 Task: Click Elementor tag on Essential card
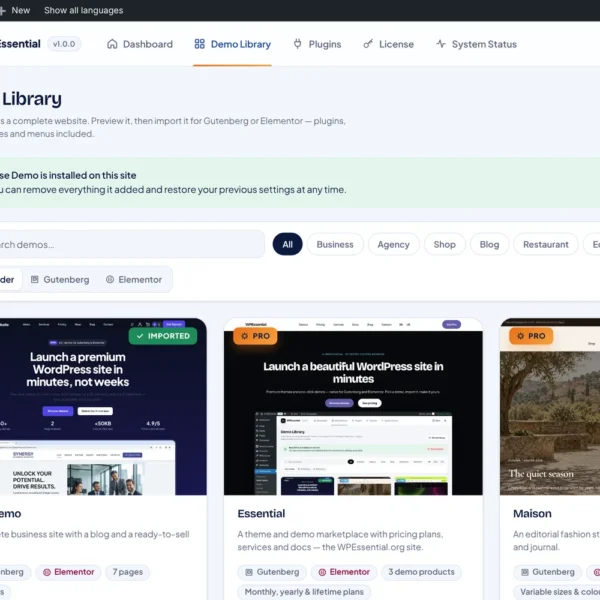pyautogui.click(x=344, y=572)
